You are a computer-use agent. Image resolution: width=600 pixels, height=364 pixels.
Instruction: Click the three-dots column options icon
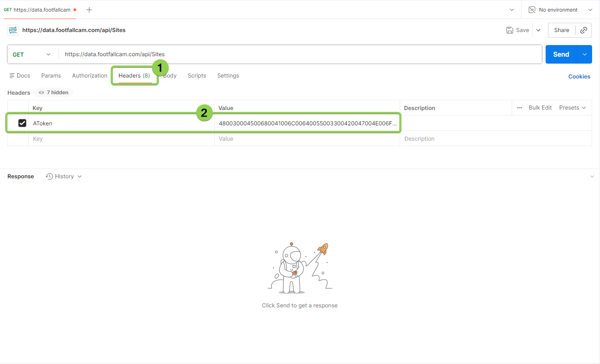[520, 108]
